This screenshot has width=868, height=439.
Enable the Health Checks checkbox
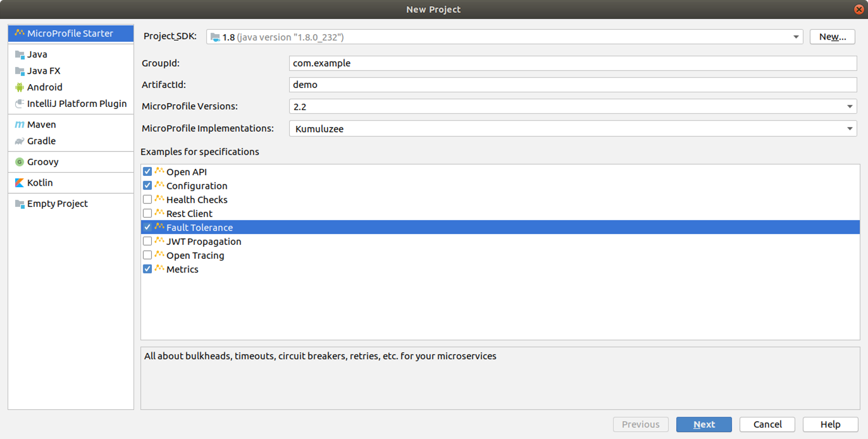148,199
